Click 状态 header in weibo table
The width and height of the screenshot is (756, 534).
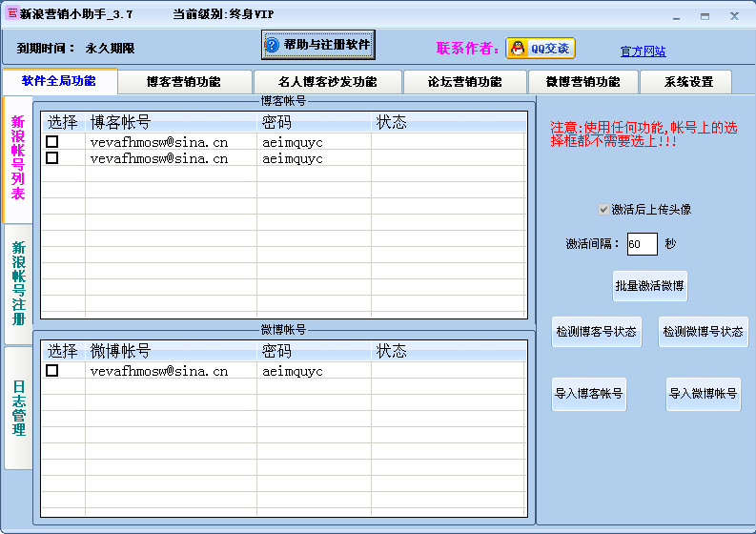click(x=448, y=351)
